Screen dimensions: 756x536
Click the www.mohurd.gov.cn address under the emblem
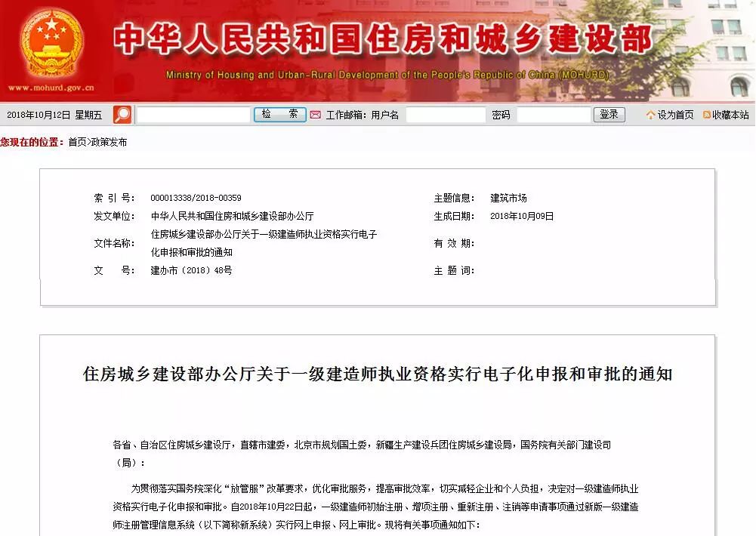(x=51, y=88)
